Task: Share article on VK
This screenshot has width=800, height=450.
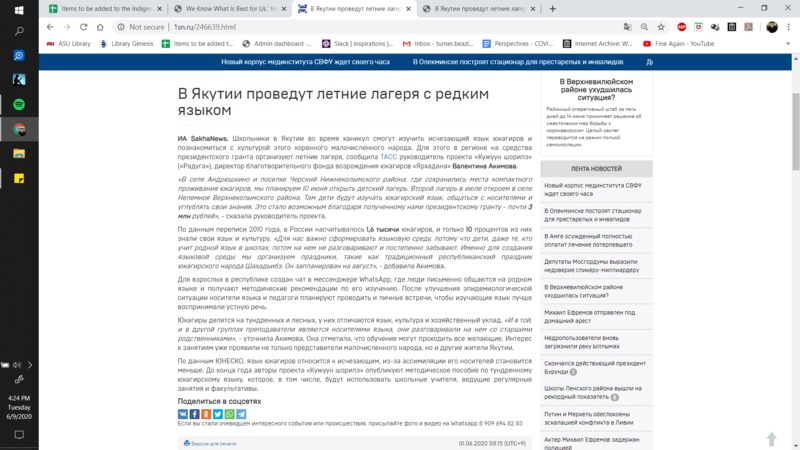Action: (x=183, y=414)
